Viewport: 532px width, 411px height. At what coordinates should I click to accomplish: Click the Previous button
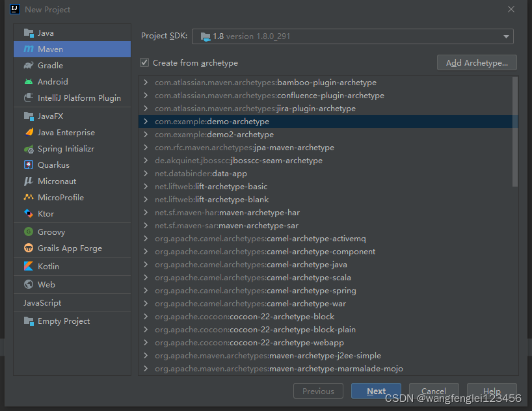pyautogui.click(x=318, y=391)
